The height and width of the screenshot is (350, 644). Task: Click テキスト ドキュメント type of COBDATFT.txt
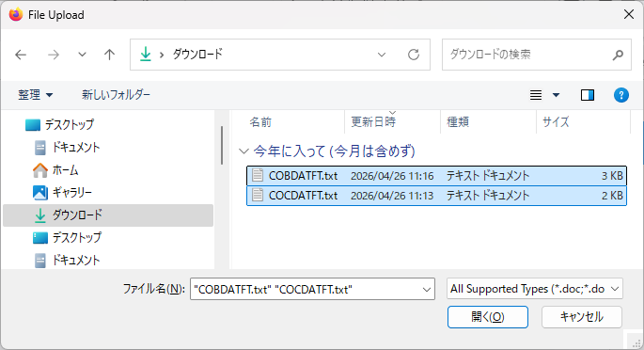(x=488, y=176)
